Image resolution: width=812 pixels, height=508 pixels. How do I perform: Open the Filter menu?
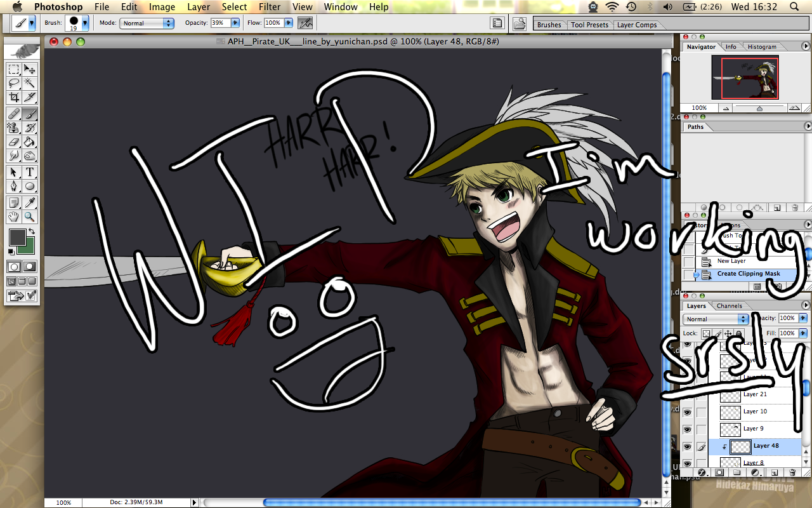tap(270, 7)
